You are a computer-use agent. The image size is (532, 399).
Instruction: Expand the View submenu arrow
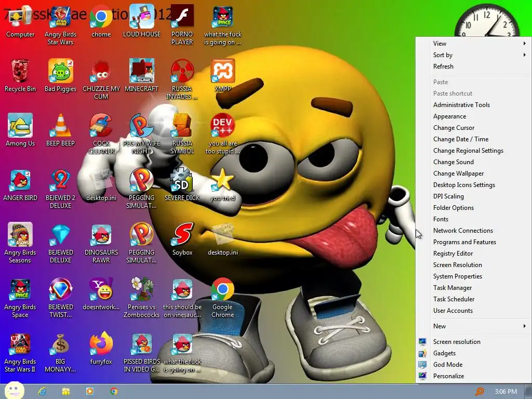525,44
